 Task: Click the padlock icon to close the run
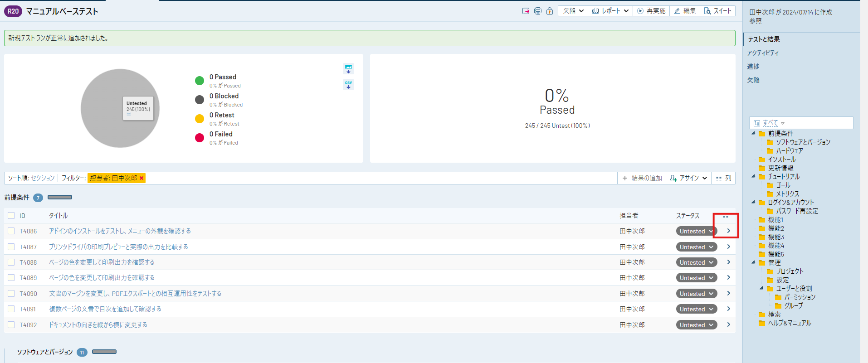550,11
